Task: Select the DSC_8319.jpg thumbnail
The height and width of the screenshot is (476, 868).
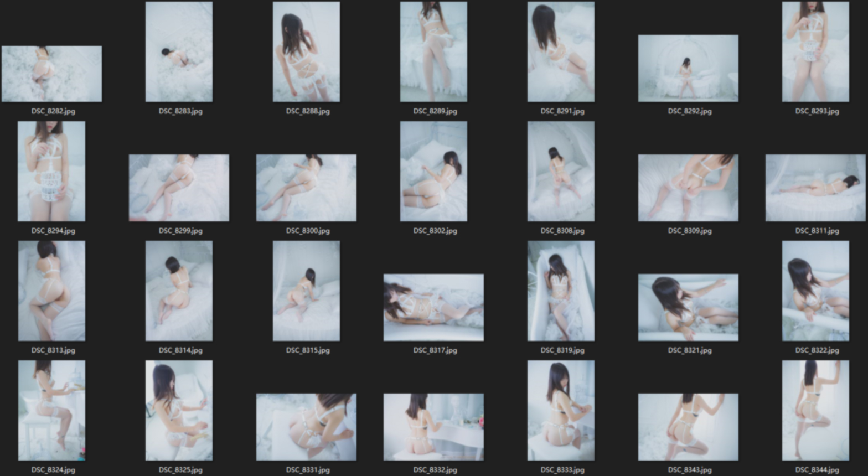Action: pos(561,291)
